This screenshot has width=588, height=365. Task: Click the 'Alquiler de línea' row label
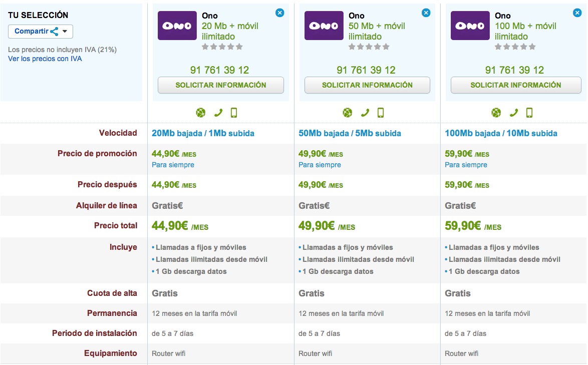tap(107, 206)
